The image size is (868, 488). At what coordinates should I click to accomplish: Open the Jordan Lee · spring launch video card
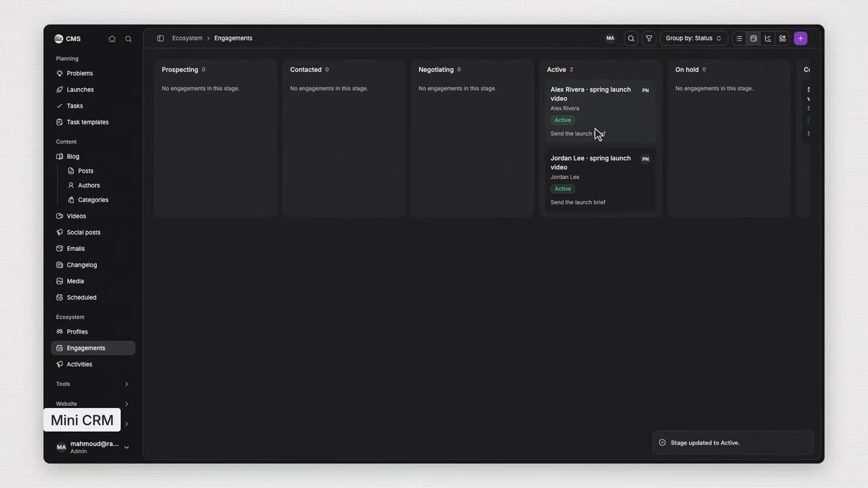601,180
